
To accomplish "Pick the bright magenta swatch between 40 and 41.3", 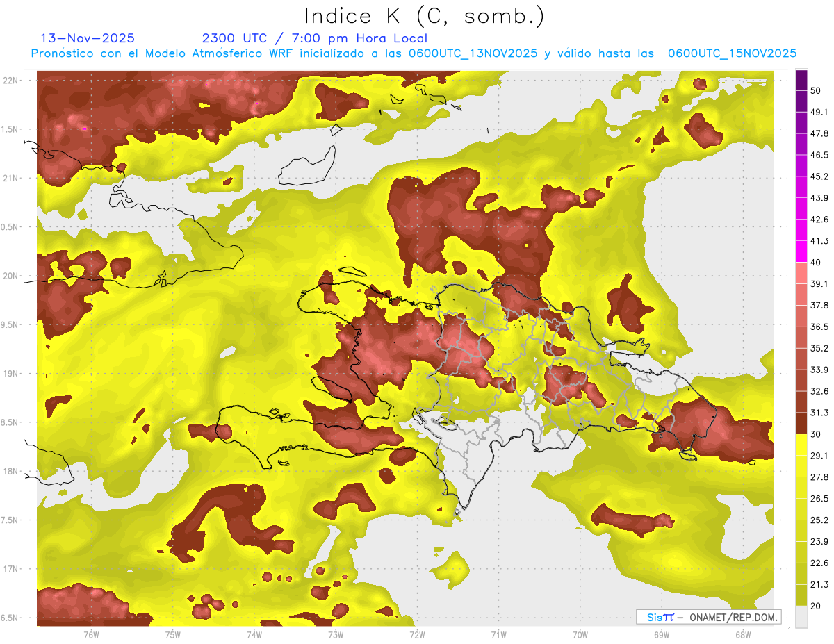I will (x=801, y=251).
